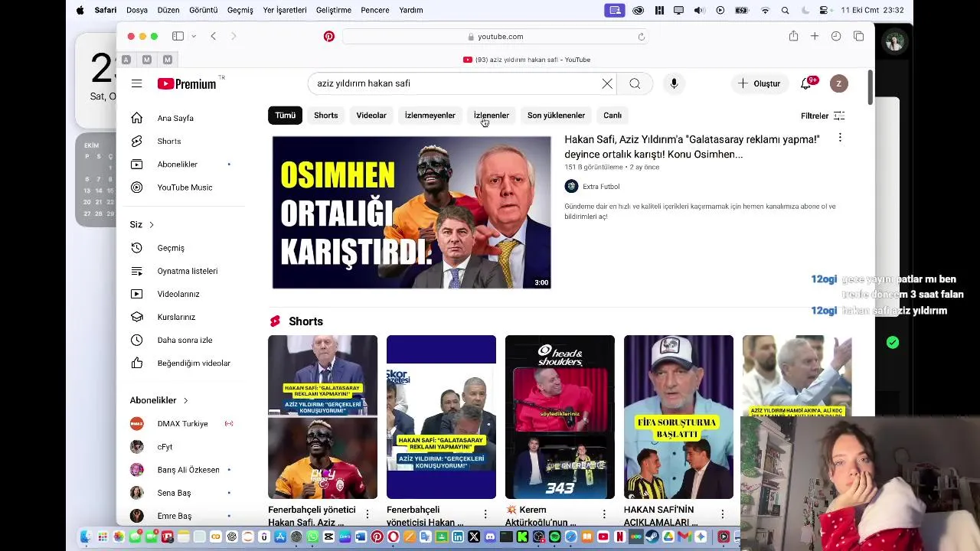Open the Safari Geçmiş menu
Screen dimensions: 980x551
(240, 10)
